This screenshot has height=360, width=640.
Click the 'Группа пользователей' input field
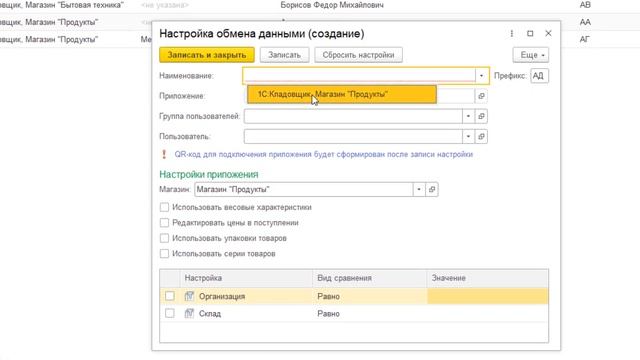click(x=353, y=116)
